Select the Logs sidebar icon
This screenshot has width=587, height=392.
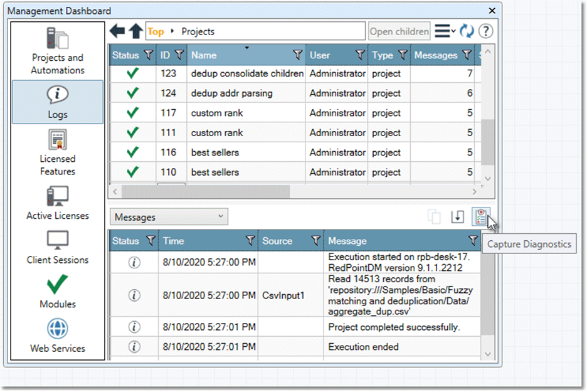[x=58, y=102]
